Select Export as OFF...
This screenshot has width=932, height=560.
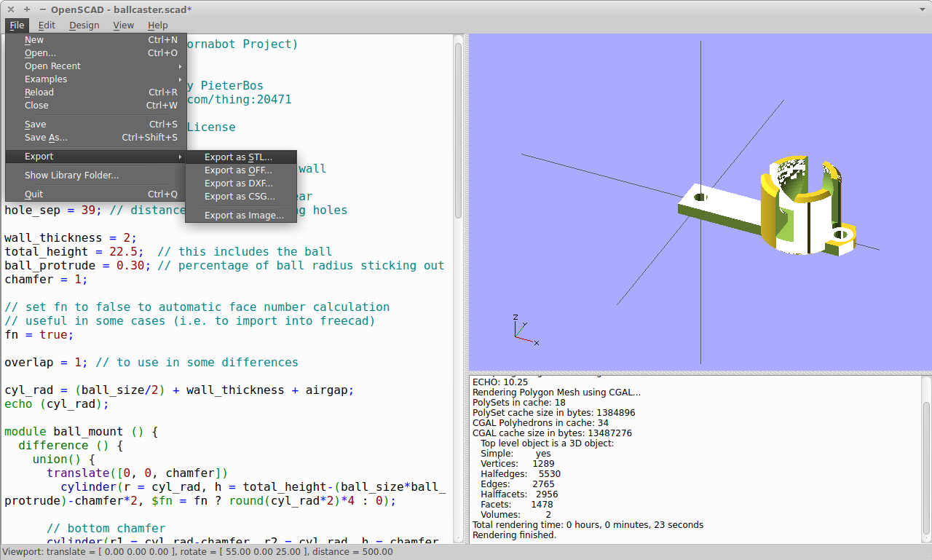pyautogui.click(x=241, y=170)
